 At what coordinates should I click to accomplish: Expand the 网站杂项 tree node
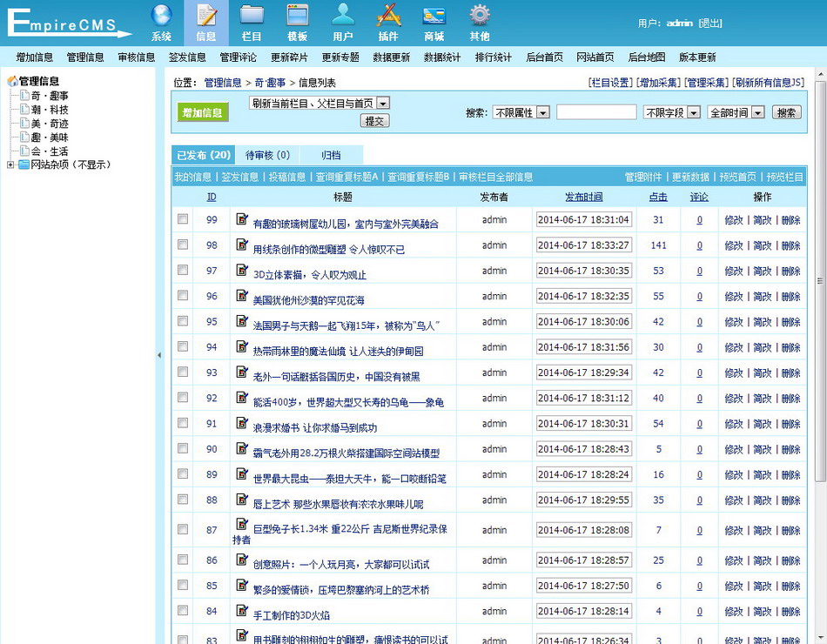(10, 165)
